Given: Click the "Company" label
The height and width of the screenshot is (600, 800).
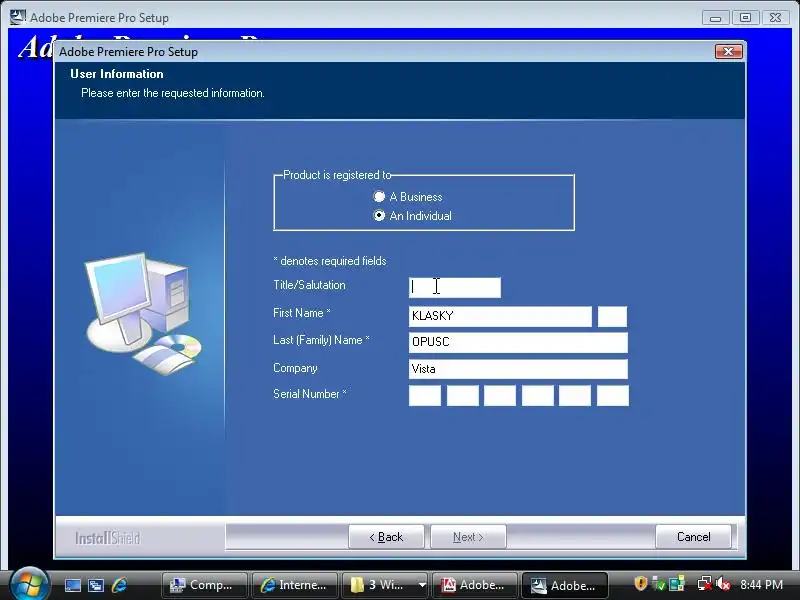Looking at the screenshot, I should click(295, 368).
